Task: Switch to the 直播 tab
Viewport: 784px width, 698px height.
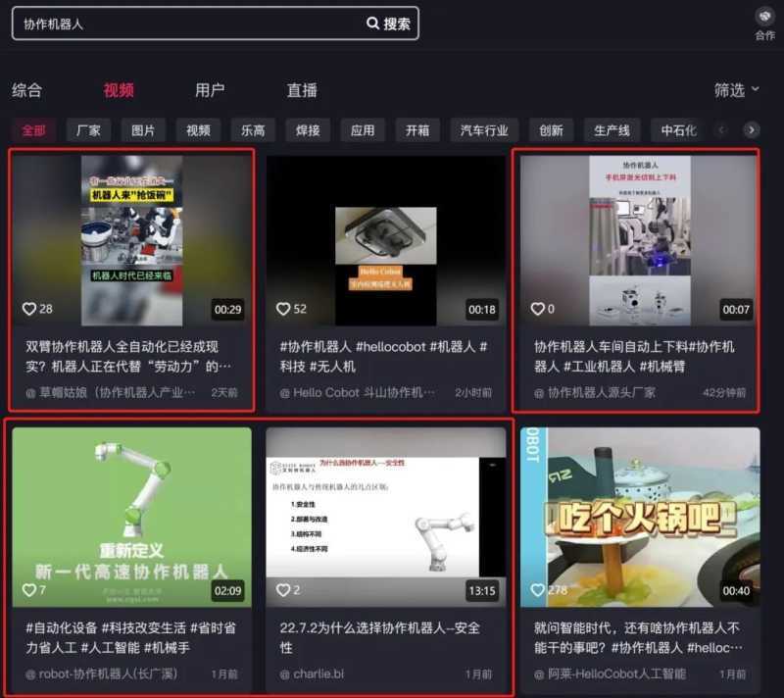Action: click(304, 89)
